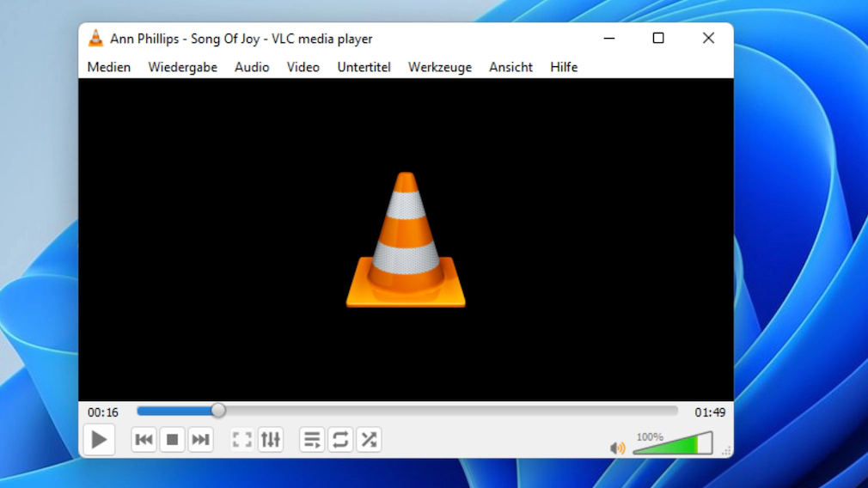
Task: Open the Untertitel menu
Action: click(x=364, y=67)
